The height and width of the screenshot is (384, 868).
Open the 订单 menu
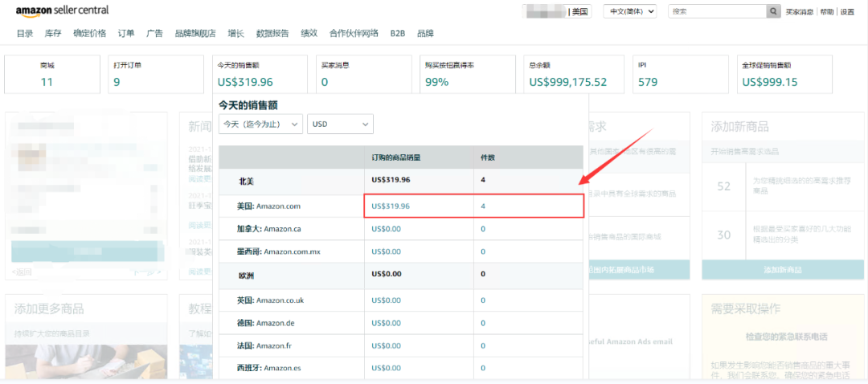[x=126, y=34]
